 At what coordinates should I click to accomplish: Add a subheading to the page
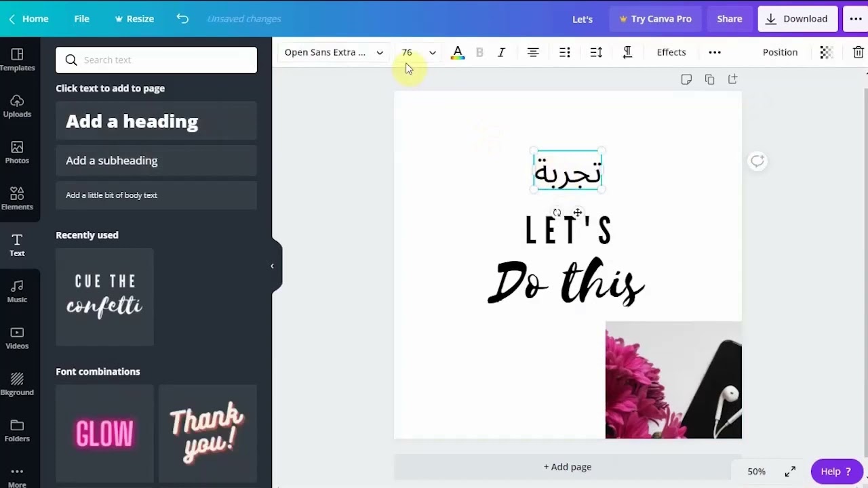(x=156, y=161)
